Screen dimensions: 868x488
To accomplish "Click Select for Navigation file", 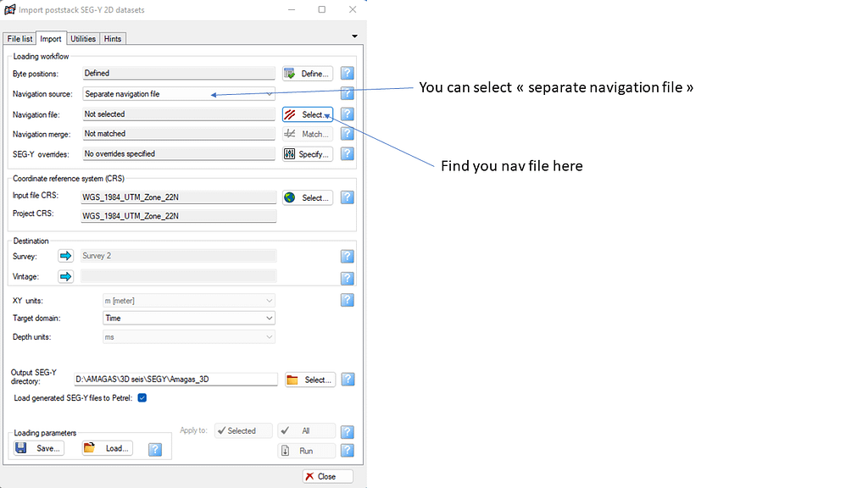I will (307, 114).
